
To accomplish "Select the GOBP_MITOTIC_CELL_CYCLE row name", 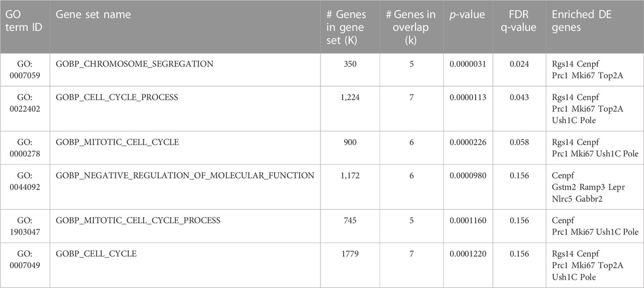I will (117, 142).
